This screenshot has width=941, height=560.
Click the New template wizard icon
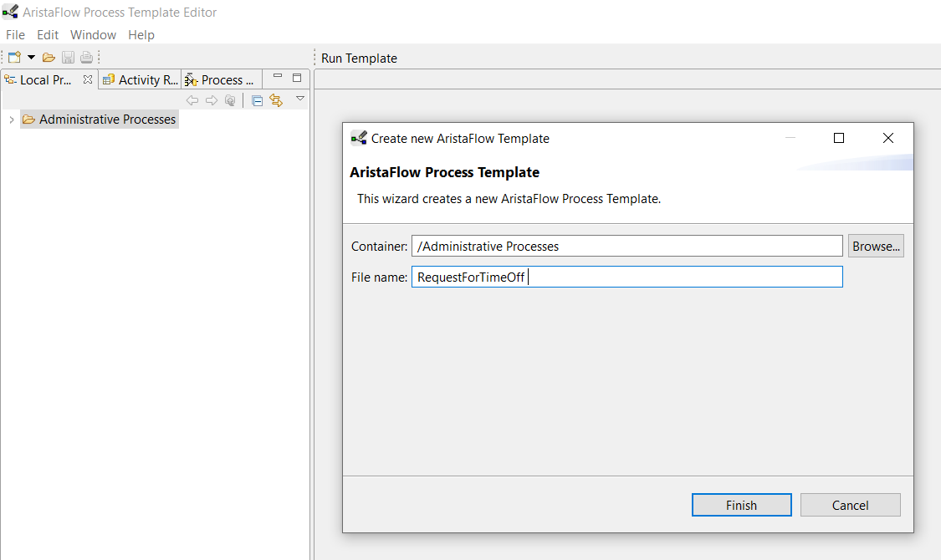[x=14, y=58]
